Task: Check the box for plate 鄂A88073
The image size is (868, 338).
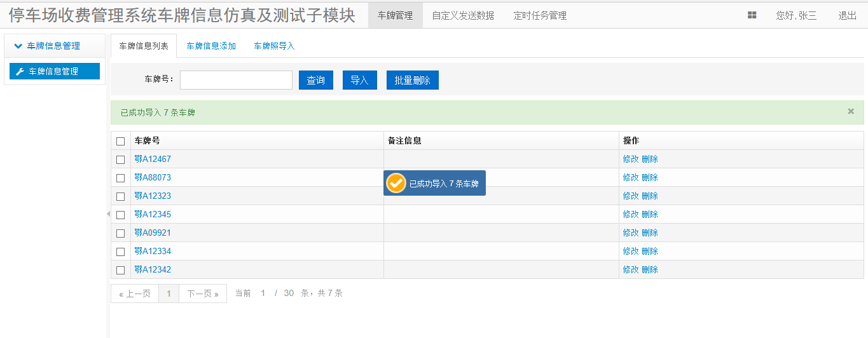Action: click(x=121, y=178)
